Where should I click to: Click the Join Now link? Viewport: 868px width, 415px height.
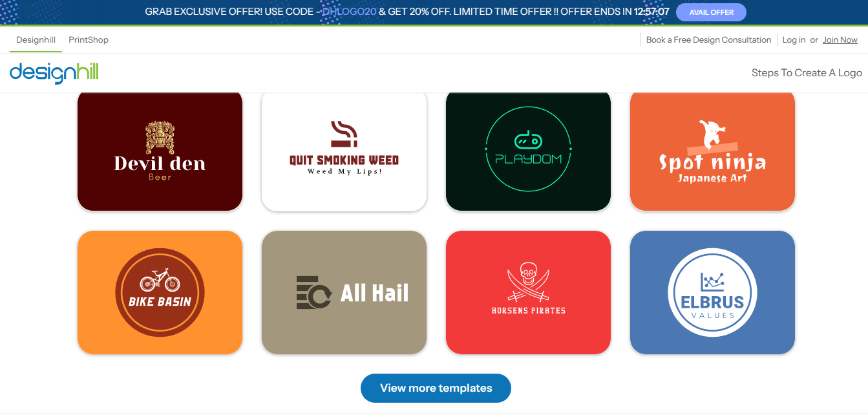click(x=840, y=39)
